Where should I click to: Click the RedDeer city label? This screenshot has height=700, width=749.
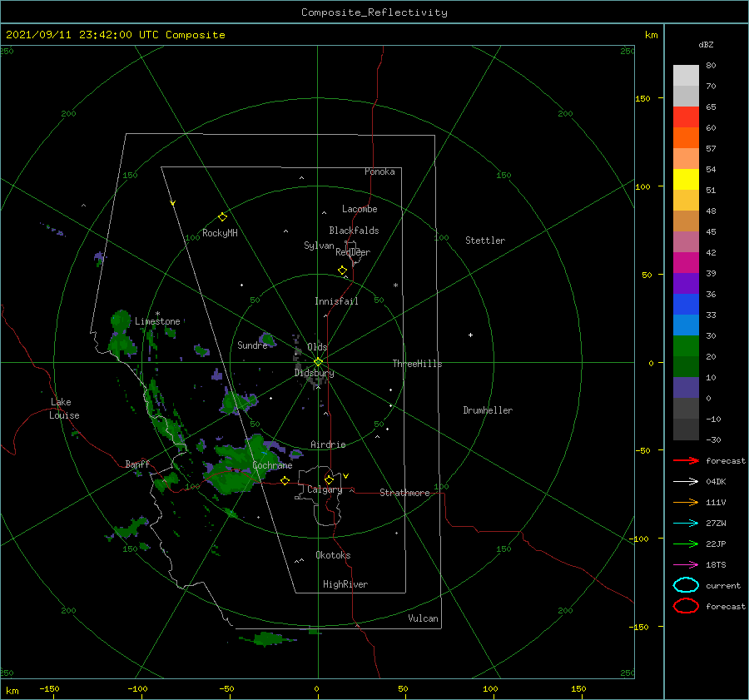(353, 252)
